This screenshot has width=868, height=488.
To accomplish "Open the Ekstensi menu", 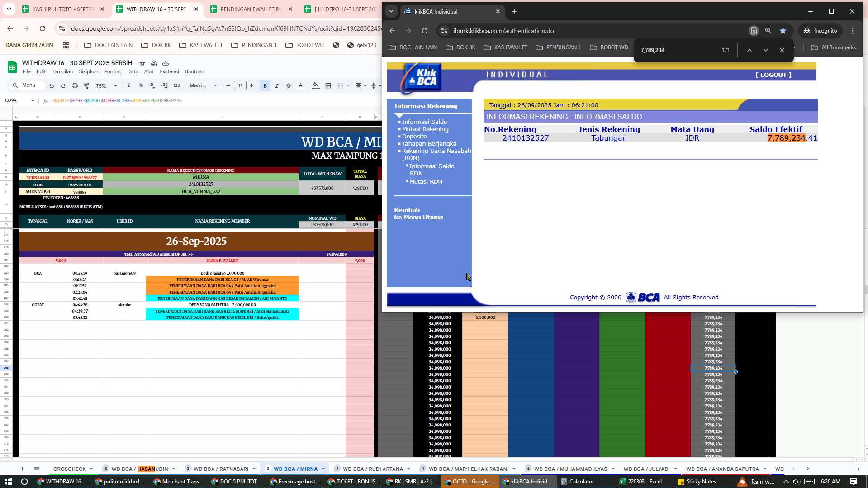I will pyautogui.click(x=169, y=71).
